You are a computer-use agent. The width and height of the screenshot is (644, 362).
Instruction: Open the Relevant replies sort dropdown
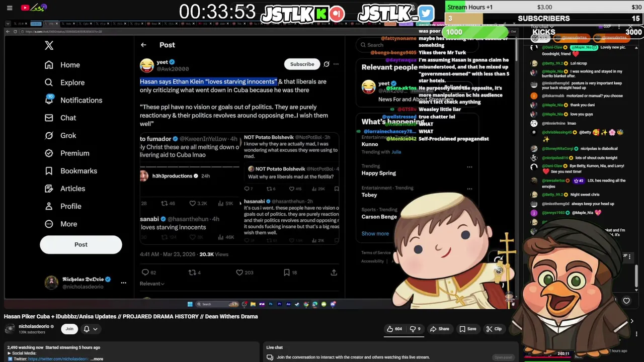pos(152,284)
